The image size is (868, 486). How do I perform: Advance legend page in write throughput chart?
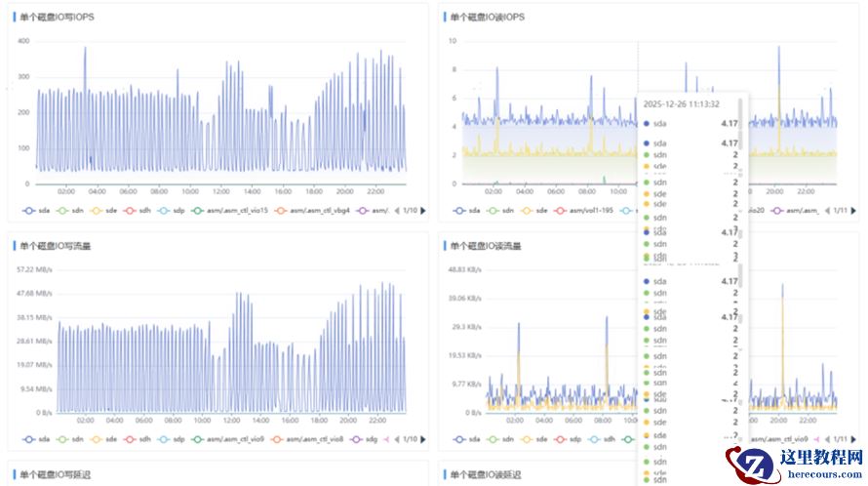pyautogui.click(x=423, y=439)
